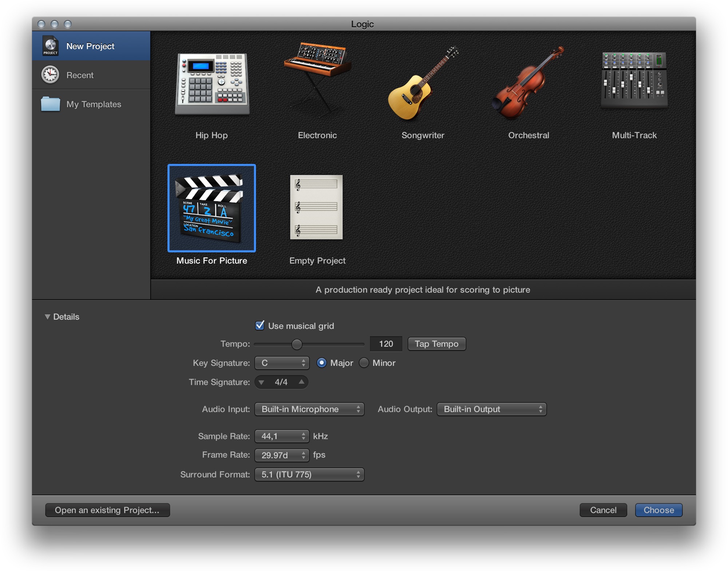Toggle the Use musical grid checkbox
The image size is (728, 571).
tap(260, 326)
